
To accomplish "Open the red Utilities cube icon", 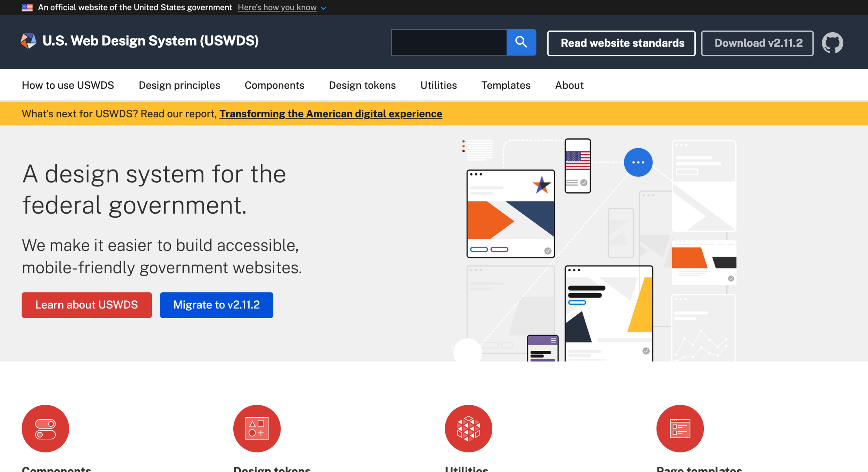I will [x=468, y=428].
